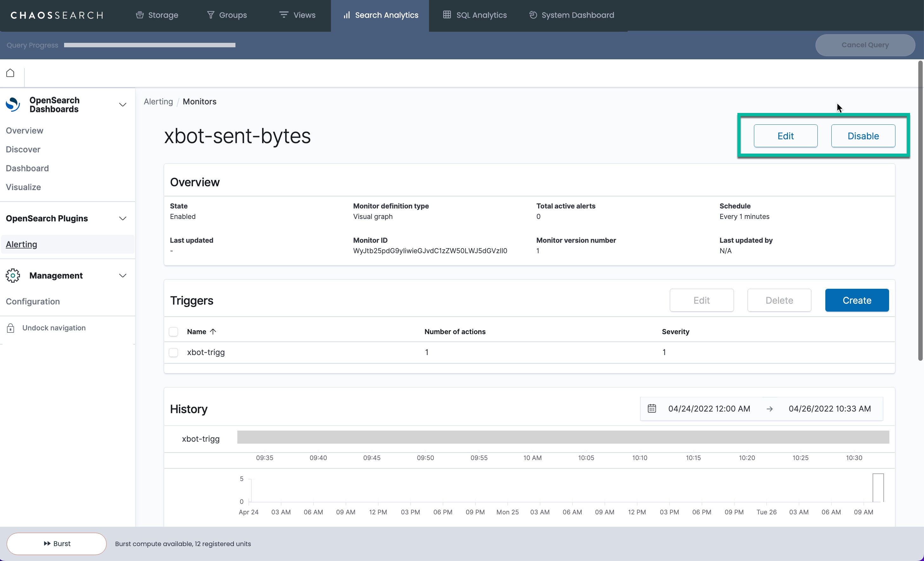The width and height of the screenshot is (924, 561).
Task: Create a new trigger
Action: (x=856, y=300)
